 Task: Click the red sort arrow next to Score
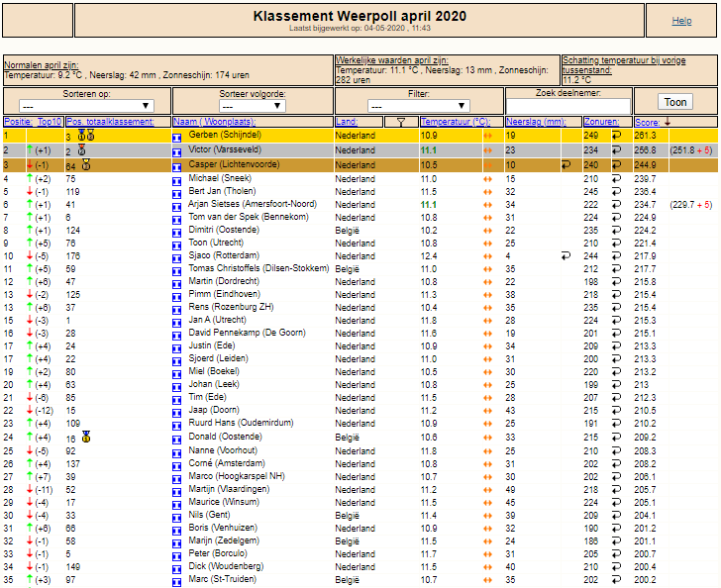[x=668, y=122]
